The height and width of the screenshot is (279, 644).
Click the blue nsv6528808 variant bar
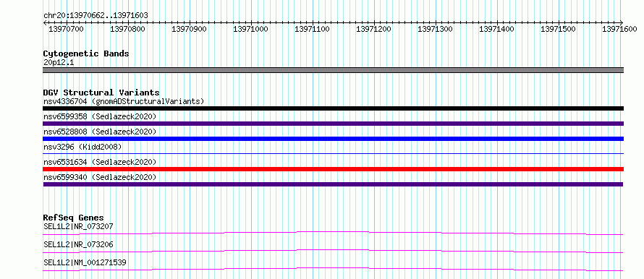pyautogui.click(x=333, y=139)
